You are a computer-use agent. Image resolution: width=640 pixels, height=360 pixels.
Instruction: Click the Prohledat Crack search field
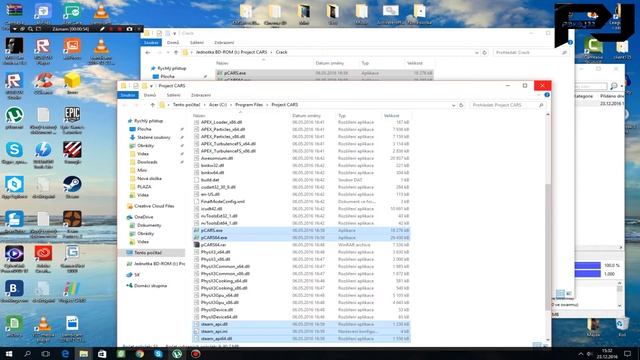tap(531, 52)
